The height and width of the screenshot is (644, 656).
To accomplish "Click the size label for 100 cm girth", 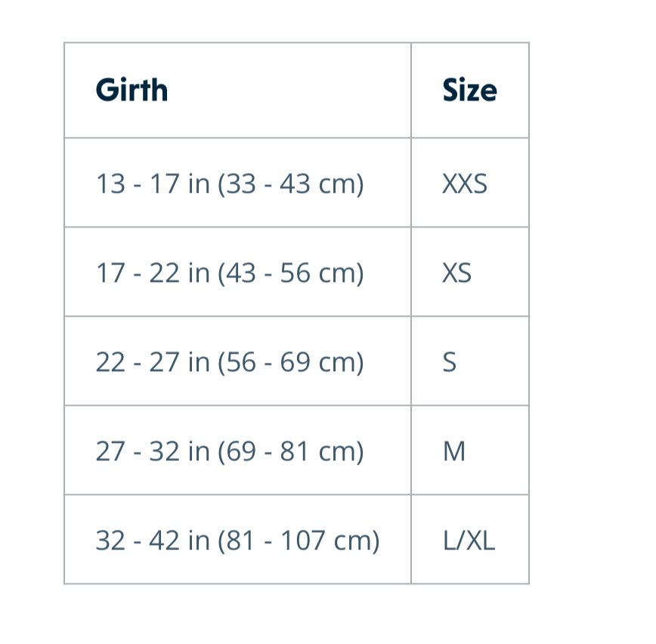I will pyautogui.click(x=469, y=540).
